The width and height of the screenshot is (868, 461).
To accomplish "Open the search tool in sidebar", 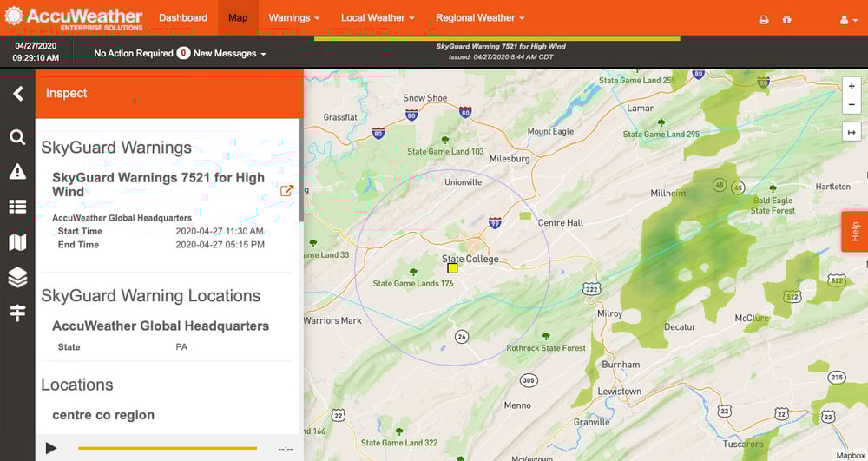I will coord(17,137).
